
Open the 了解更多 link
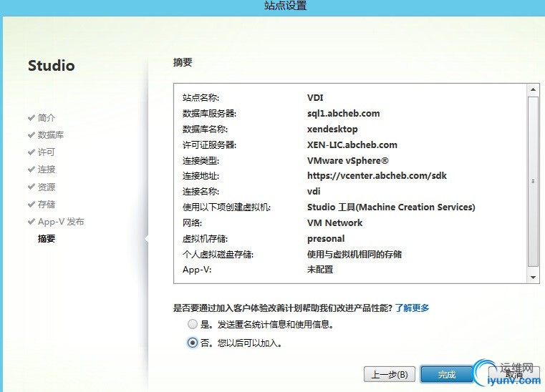click(x=412, y=308)
